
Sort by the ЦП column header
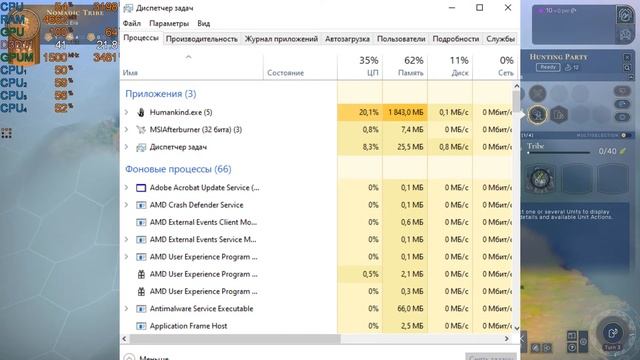tap(360, 67)
